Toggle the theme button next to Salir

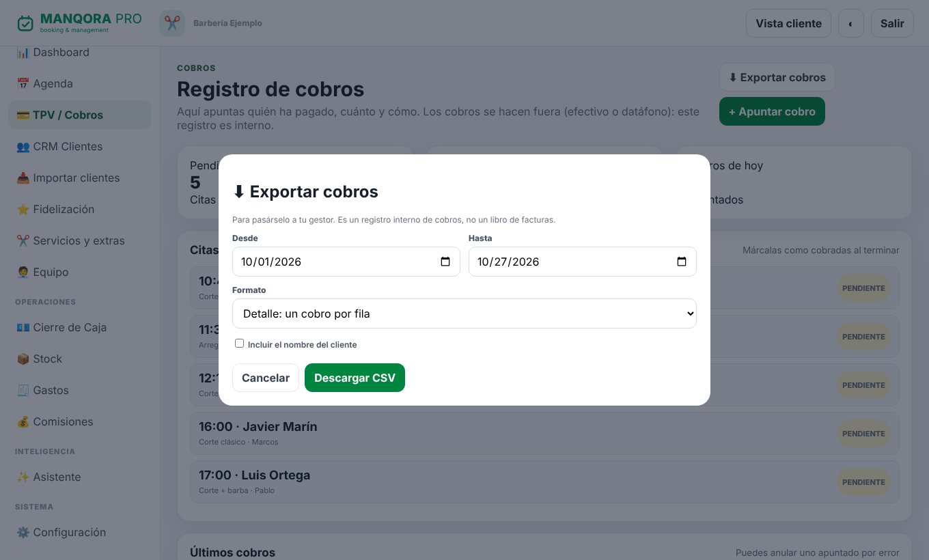851,23
